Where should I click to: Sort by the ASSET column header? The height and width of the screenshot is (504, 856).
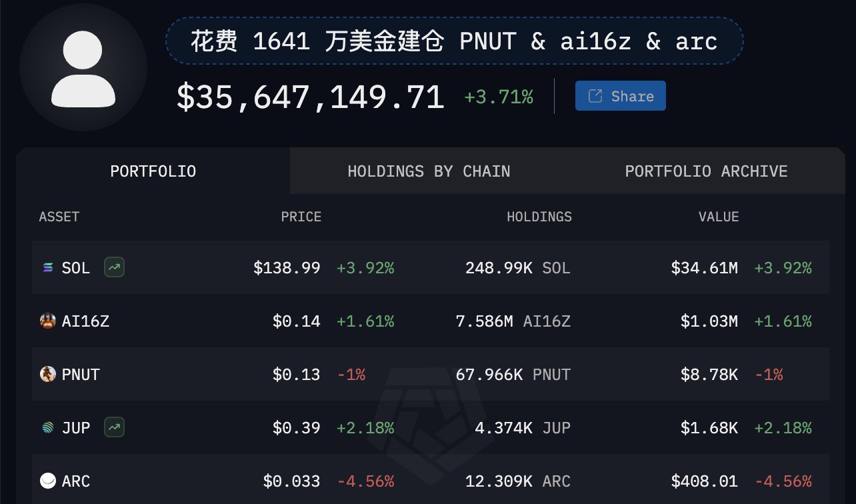coord(59,217)
